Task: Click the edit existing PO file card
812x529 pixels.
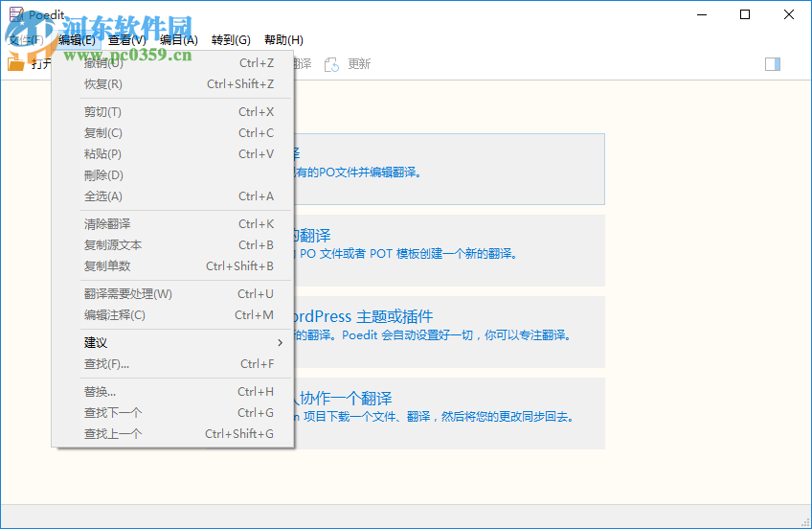Action: pyautogui.click(x=449, y=169)
